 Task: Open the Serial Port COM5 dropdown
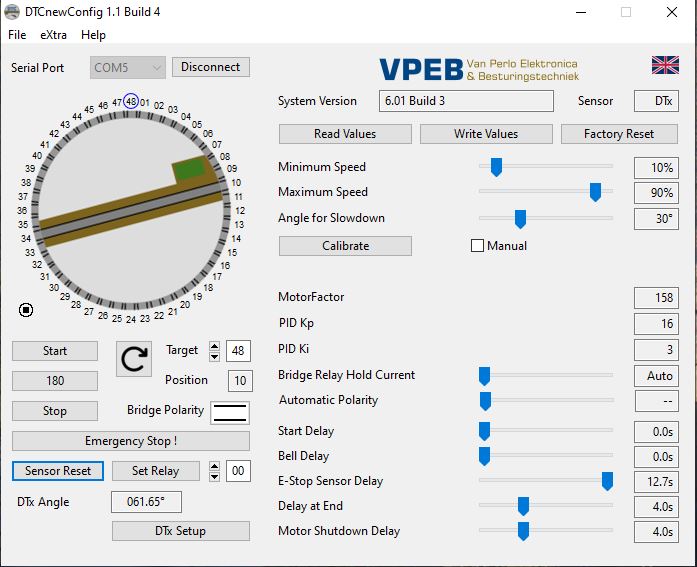127,67
